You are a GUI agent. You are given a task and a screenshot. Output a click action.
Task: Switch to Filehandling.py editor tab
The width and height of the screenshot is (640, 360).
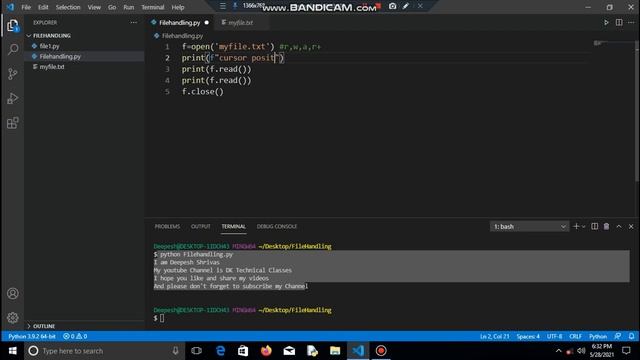[x=180, y=22]
